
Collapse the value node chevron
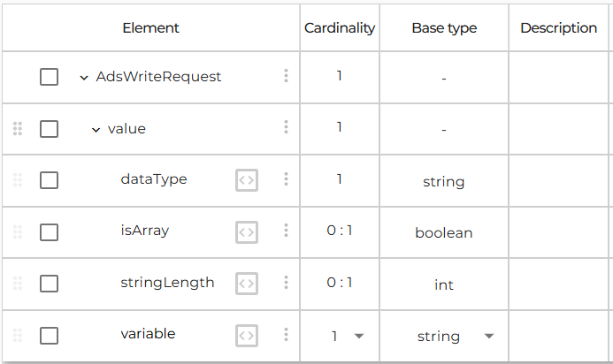96,130
